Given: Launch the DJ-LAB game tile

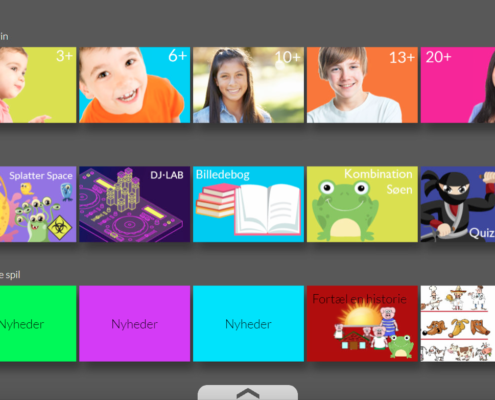Looking at the screenshot, I should click(135, 204).
